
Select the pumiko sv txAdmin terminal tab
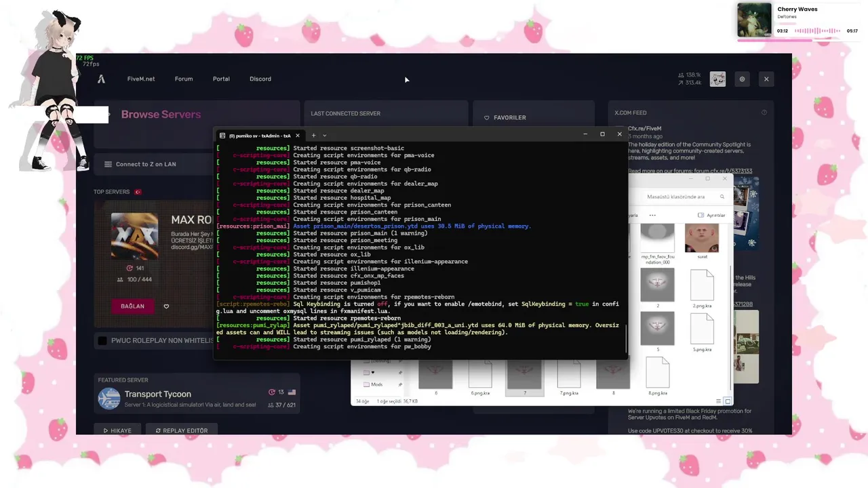pos(260,136)
